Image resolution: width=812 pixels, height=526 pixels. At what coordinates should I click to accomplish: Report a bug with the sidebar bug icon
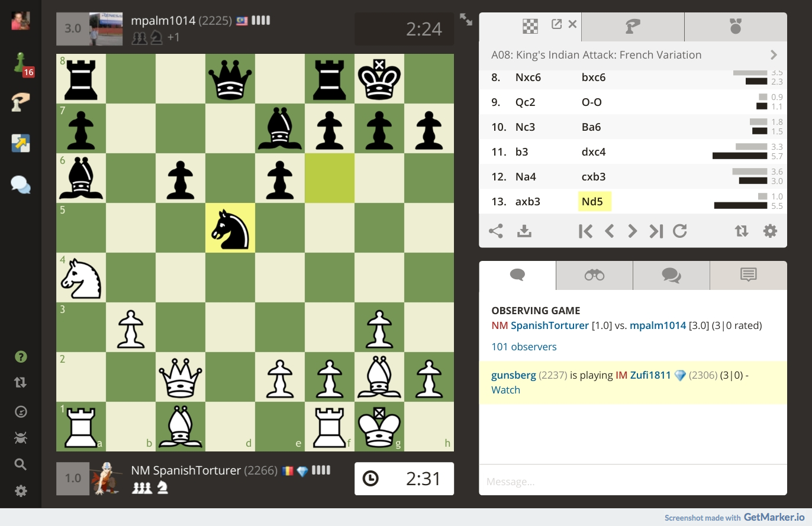click(21, 438)
